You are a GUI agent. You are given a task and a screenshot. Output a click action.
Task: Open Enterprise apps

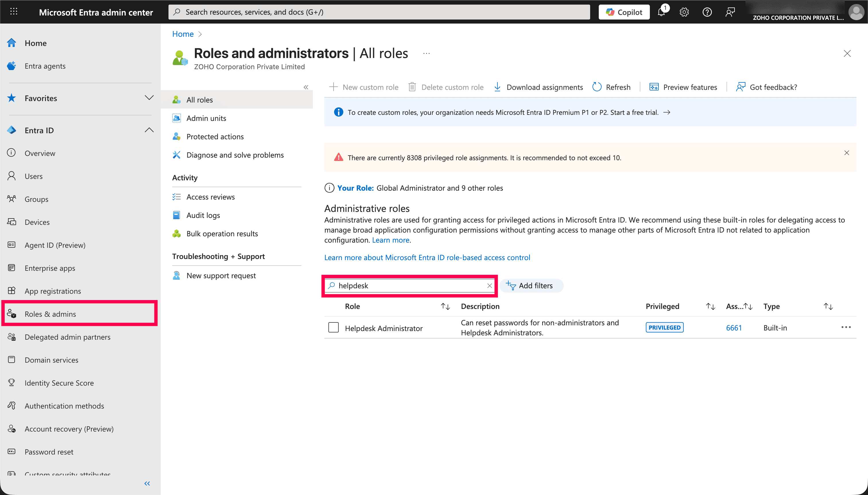(50, 268)
